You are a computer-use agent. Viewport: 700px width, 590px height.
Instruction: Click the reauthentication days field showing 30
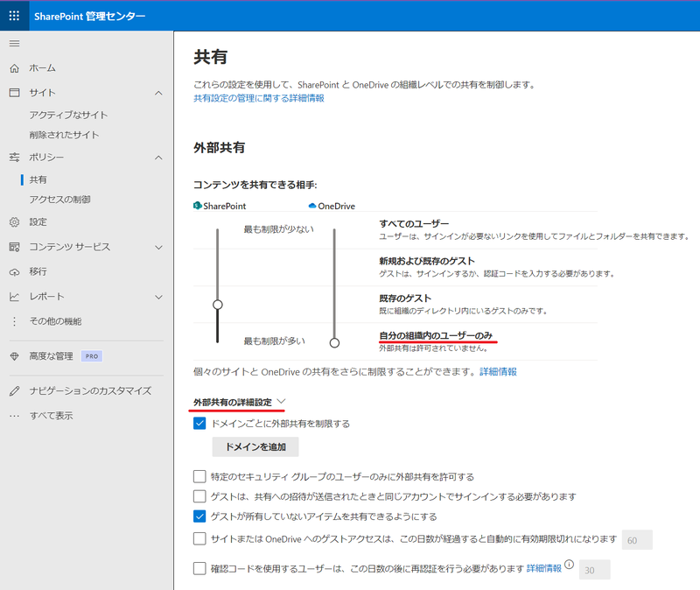click(x=595, y=570)
